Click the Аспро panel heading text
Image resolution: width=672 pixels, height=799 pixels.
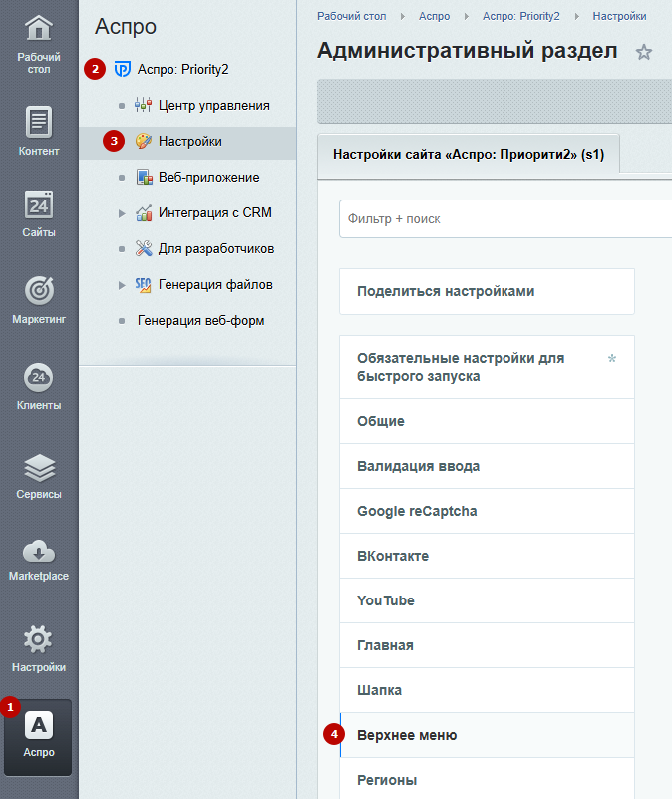(126, 26)
